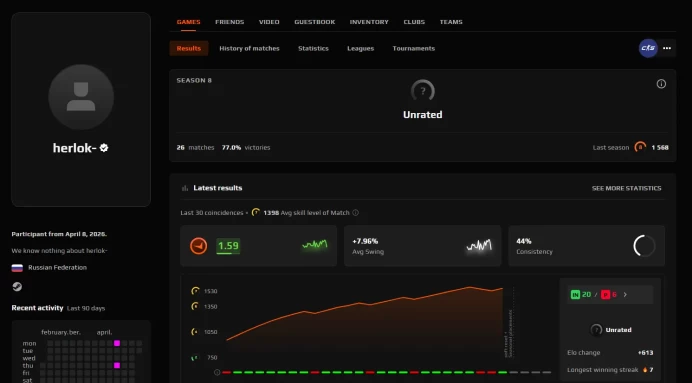The image size is (692, 383).
Task: Expand the wins/losses chevron arrow
Action: (625, 295)
